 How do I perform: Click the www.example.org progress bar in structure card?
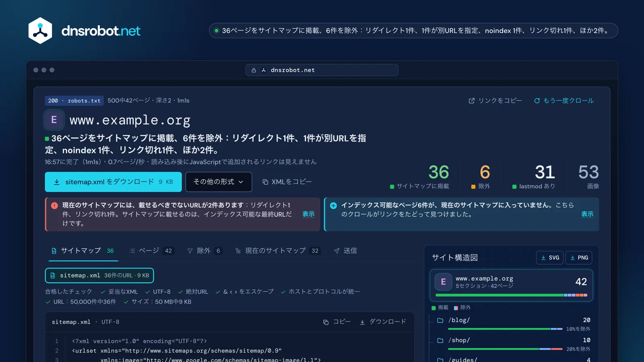tap(511, 295)
